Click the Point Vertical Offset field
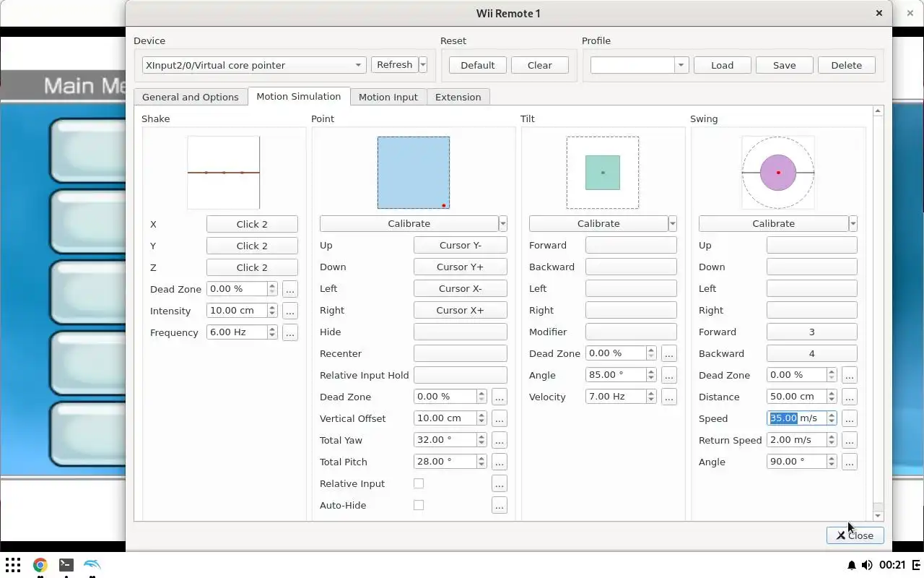The height and width of the screenshot is (578, 924). point(445,418)
